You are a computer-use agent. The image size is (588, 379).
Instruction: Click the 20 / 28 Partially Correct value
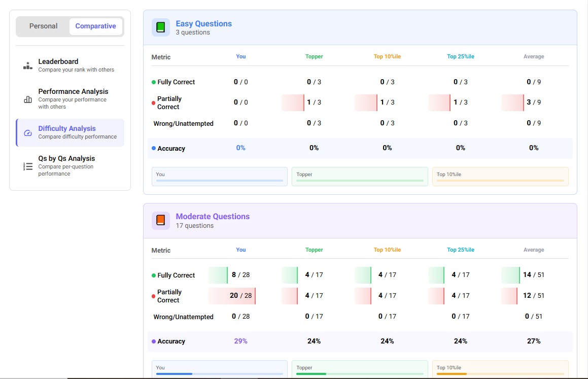click(241, 296)
